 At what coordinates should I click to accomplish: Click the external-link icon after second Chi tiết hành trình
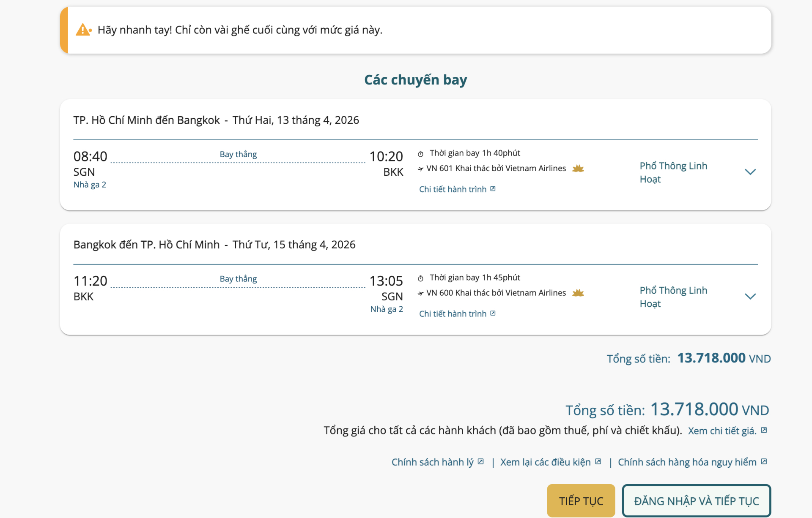tap(493, 314)
